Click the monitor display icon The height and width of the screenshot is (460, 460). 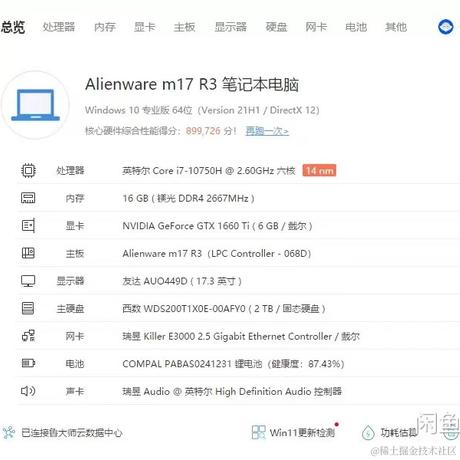click(28, 281)
